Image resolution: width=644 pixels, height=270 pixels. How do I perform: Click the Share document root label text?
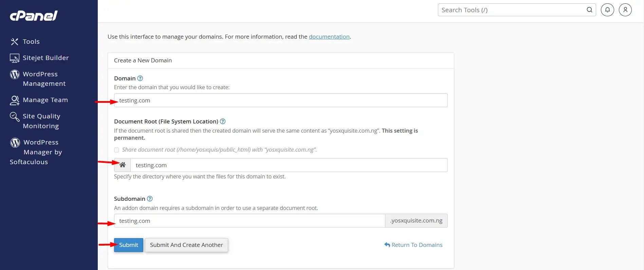tap(219, 150)
